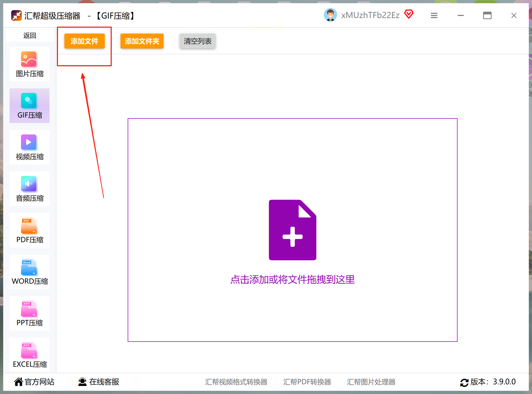Image resolution: width=532 pixels, height=394 pixels.
Task: Open 在线客服 online support
Action: [x=99, y=382]
